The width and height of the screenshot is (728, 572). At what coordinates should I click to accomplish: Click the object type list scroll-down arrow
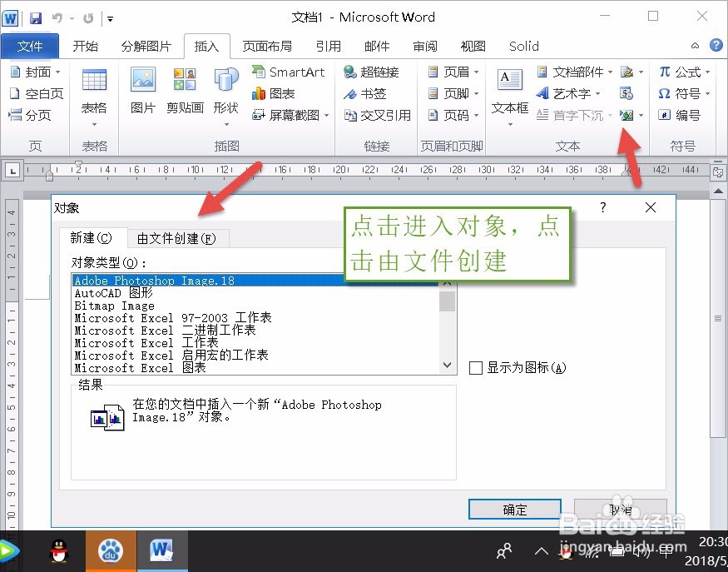point(447,366)
